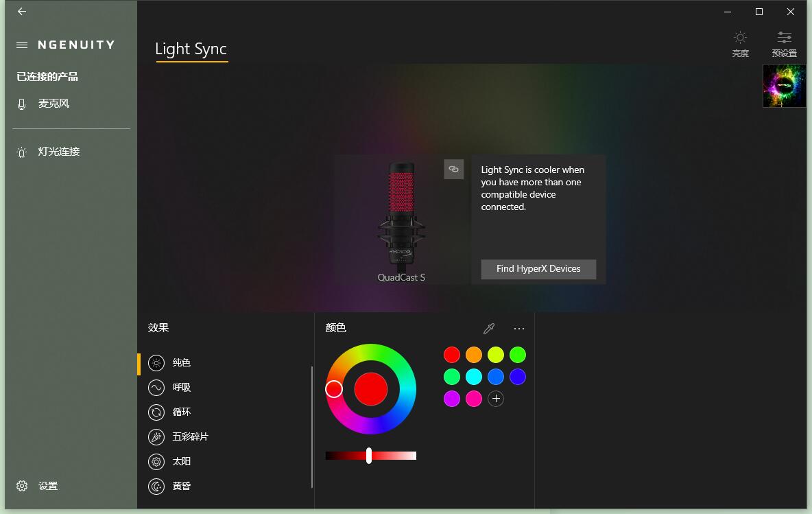Pick the cyan color swatch
This screenshot has width=812, height=514.
[x=474, y=377]
